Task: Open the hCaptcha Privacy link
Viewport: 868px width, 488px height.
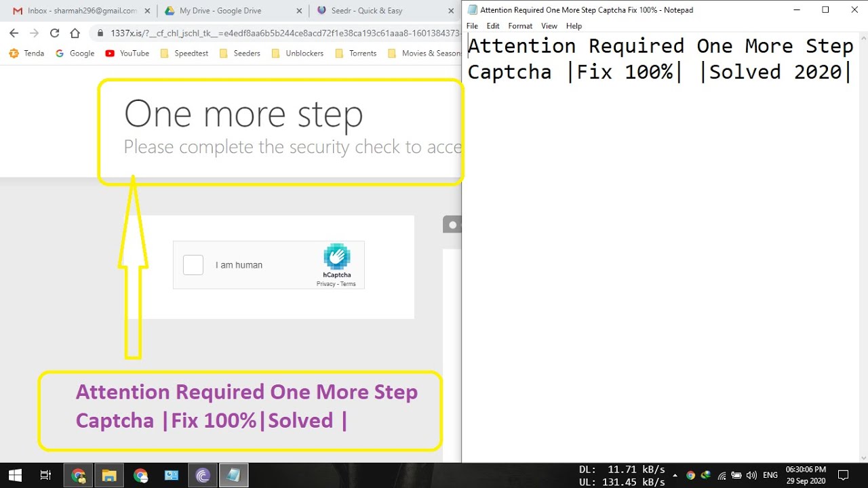Action: coord(325,284)
